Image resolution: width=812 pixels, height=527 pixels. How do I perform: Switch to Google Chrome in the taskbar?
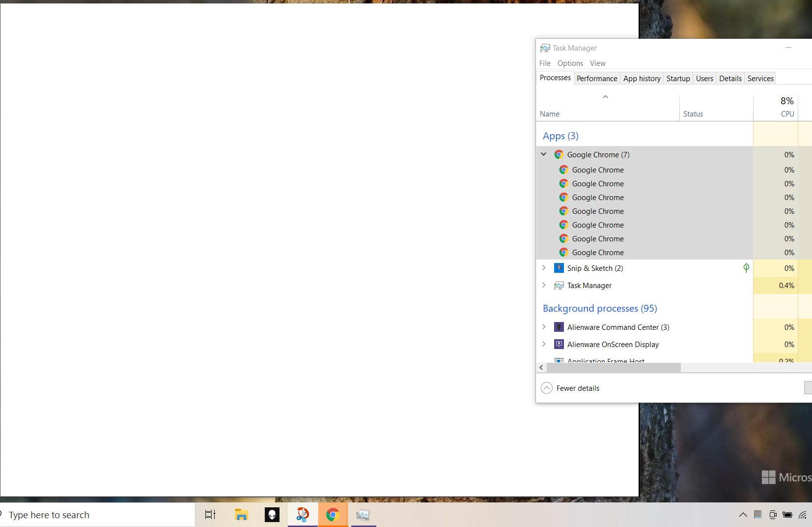[x=333, y=515]
